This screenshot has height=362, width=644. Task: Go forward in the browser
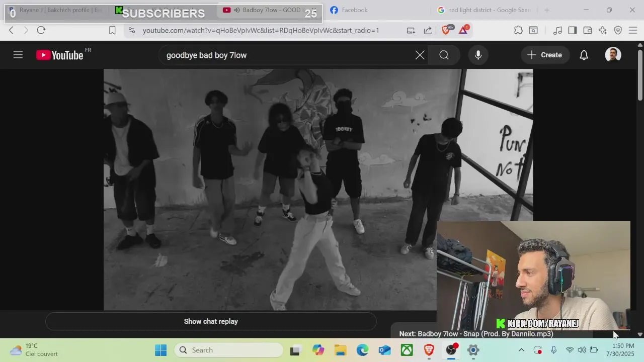(x=26, y=30)
